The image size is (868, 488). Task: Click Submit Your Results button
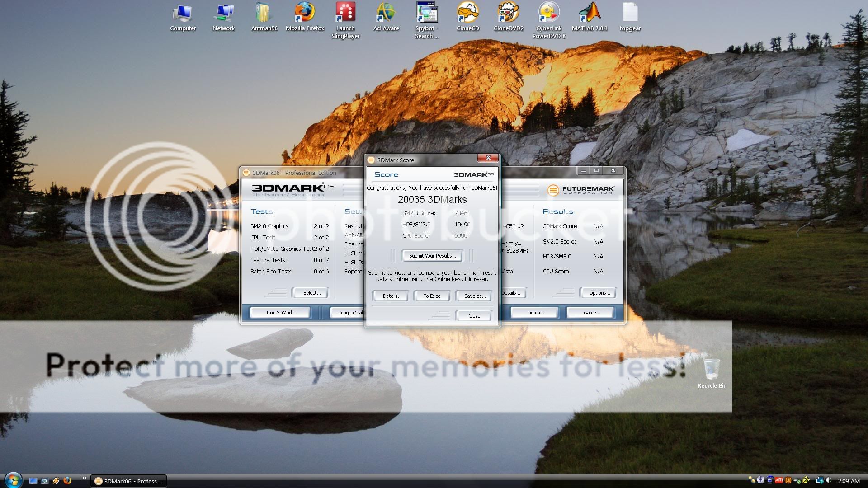(432, 256)
